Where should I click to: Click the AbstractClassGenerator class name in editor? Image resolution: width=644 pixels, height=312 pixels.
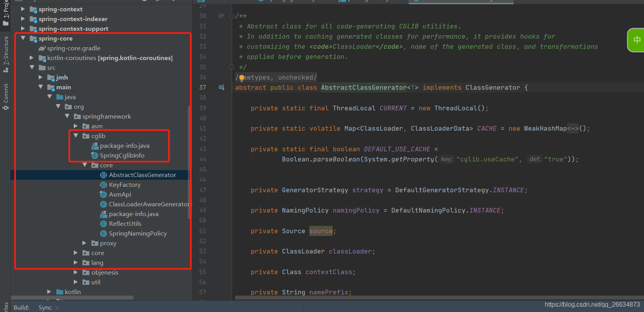(364, 87)
